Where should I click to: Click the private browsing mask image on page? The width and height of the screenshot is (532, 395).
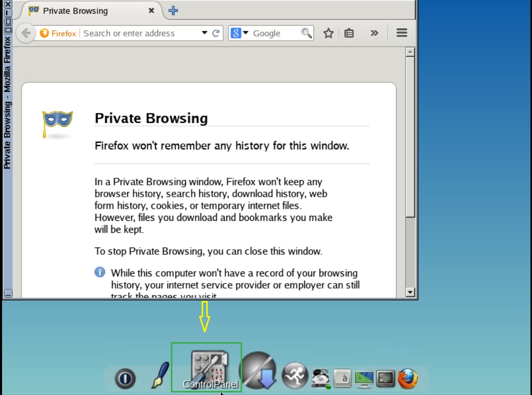tap(57, 124)
